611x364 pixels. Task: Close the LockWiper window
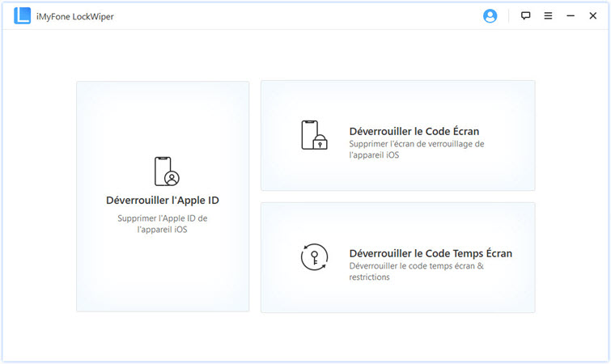click(x=592, y=15)
